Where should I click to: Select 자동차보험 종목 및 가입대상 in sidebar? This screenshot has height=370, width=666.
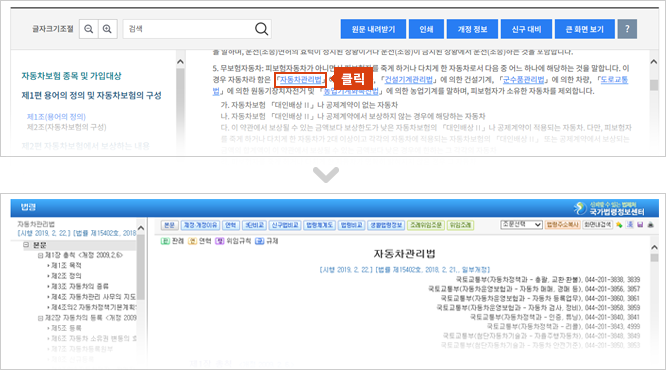pyautogui.click(x=71, y=76)
